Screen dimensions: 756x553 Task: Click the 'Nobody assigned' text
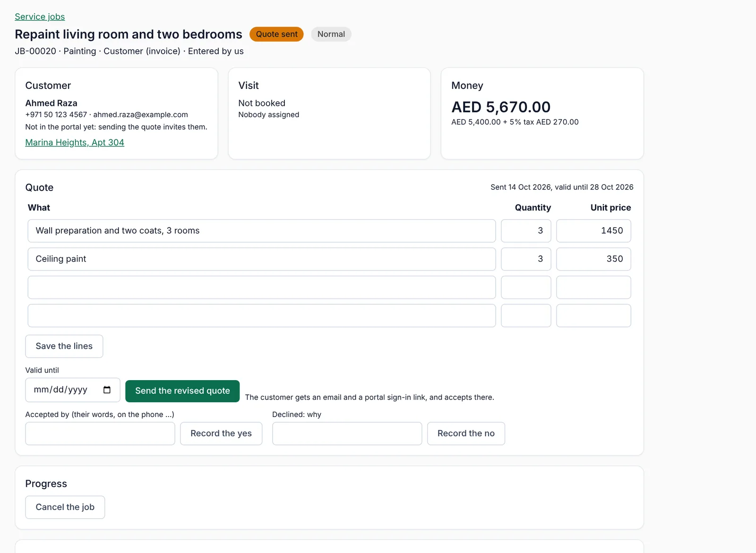coord(268,115)
